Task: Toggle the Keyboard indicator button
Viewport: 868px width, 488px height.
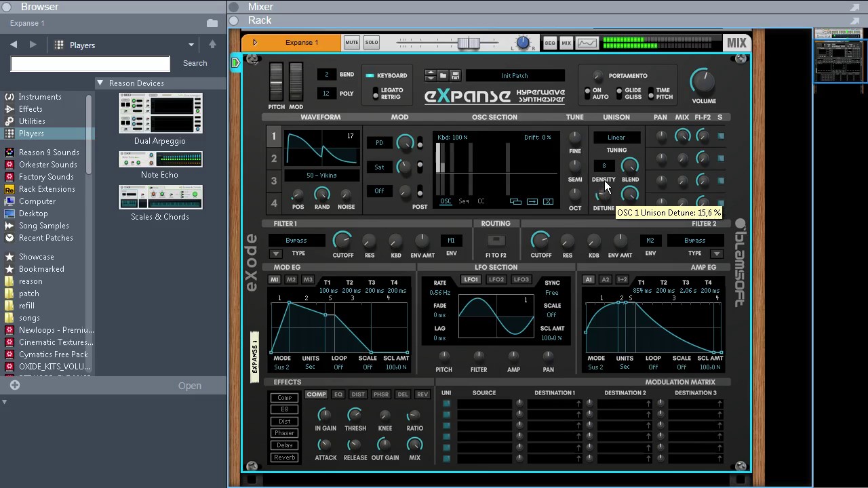Action: click(x=370, y=75)
